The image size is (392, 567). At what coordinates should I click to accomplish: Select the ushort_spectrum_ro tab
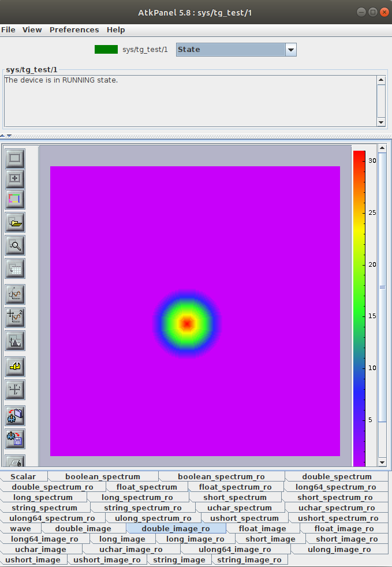(x=338, y=518)
